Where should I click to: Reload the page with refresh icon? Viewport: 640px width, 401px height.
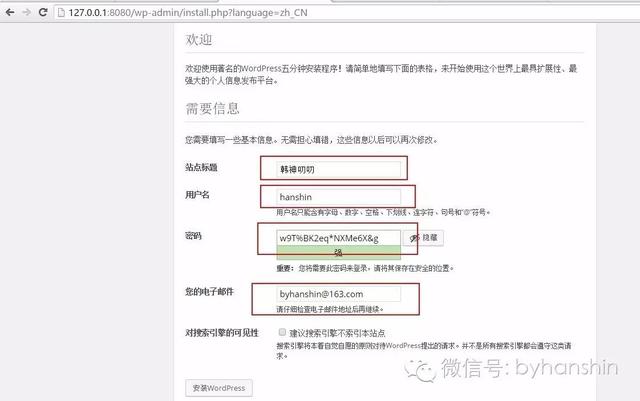[x=43, y=12]
